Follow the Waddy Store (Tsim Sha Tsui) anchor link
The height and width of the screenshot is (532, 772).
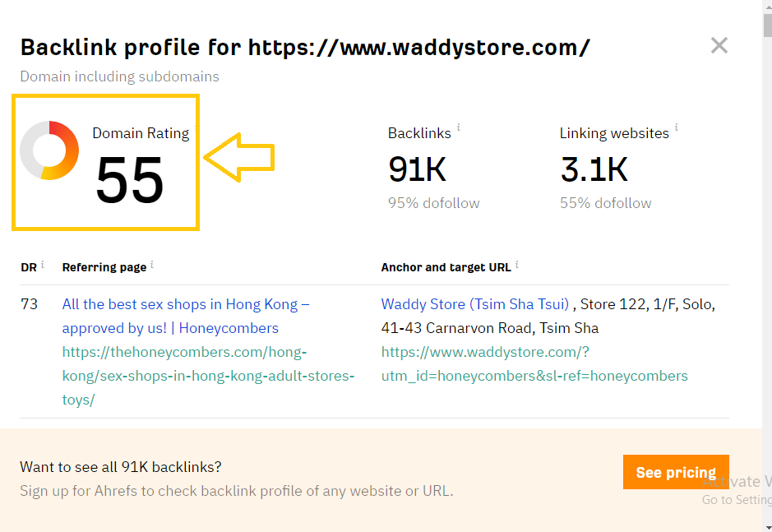(x=474, y=304)
